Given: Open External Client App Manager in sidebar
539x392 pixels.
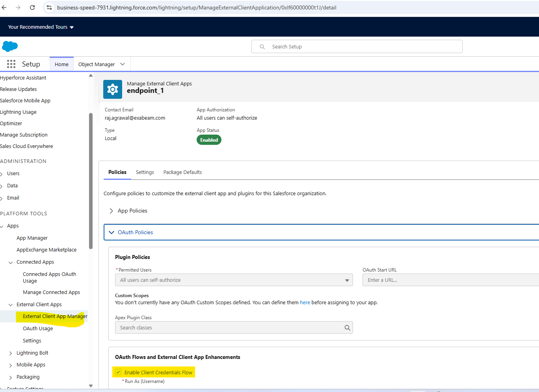Looking at the screenshot, I should pos(55,316).
